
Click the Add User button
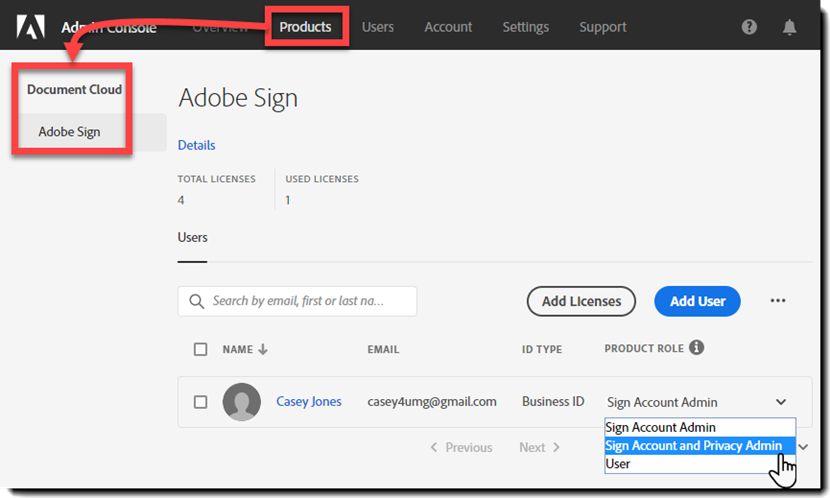pos(697,301)
